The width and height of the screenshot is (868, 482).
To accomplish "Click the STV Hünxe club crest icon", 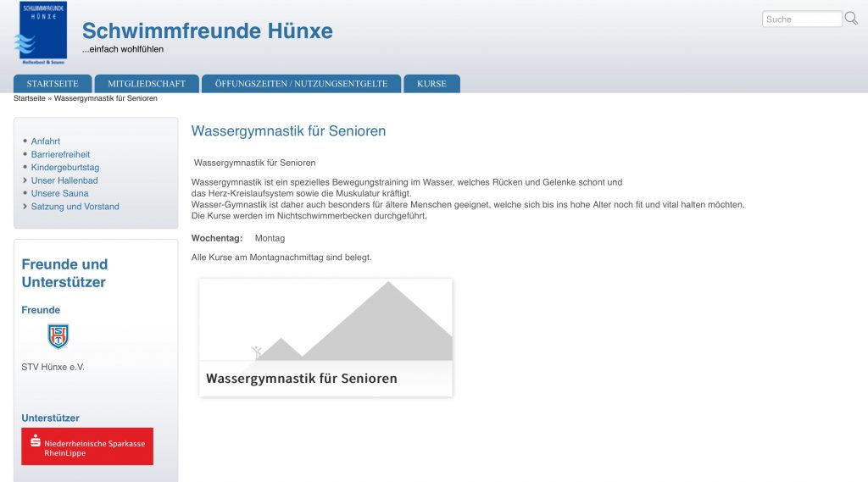I will coord(58,336).
